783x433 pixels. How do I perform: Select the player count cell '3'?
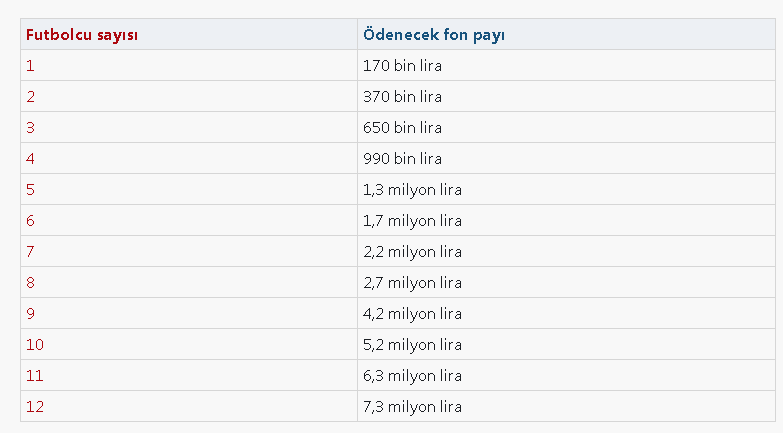31,128
